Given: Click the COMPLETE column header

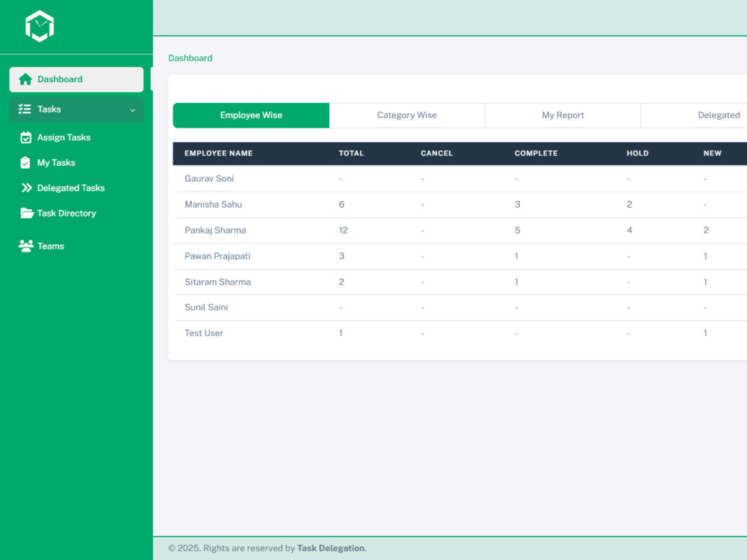Looking at the screenshot, I should pos(536,153).
